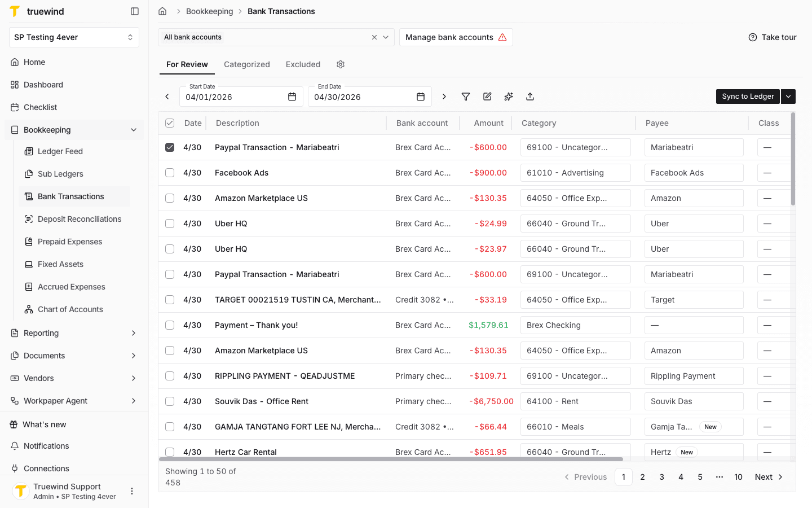The height and width of the screenshot is (508, 812).
Task: Click the Rent category field
Action: point(576,401)
